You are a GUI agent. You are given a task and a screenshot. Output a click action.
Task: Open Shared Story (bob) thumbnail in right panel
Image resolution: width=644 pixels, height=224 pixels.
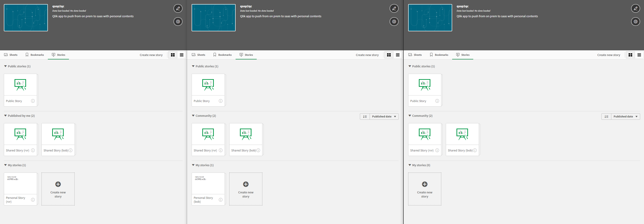click(462, 134)
